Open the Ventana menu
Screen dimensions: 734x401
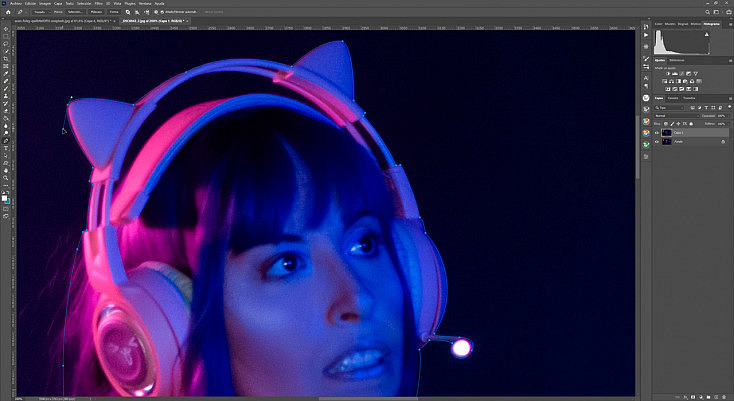pyautogui.click(x=145, y=4)
